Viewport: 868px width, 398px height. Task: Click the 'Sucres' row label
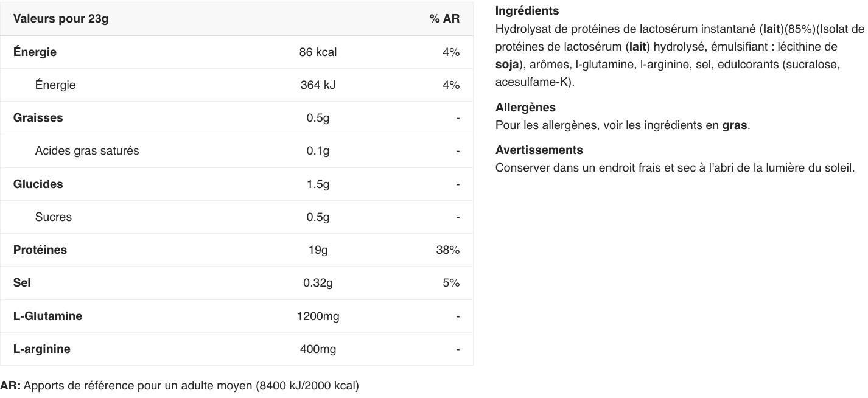53,217
